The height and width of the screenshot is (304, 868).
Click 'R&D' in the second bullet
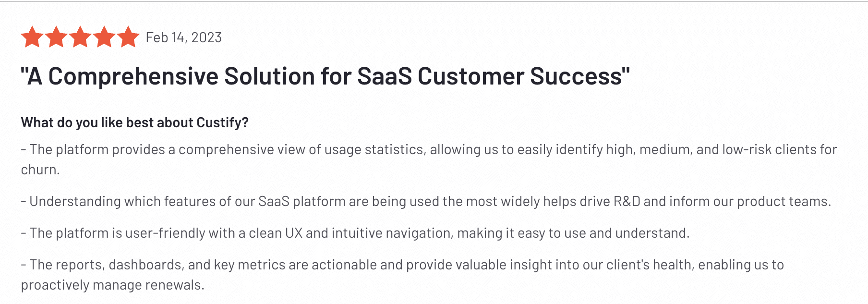pyautogui.click(x=627, y=201)
